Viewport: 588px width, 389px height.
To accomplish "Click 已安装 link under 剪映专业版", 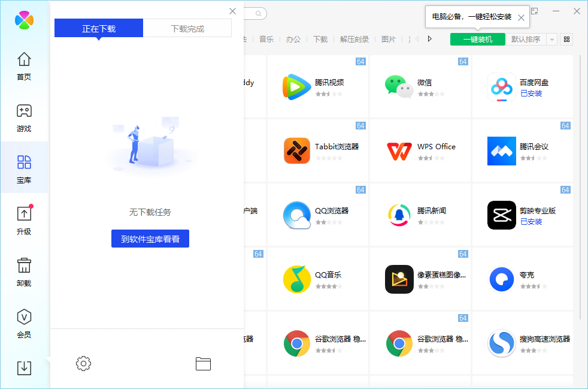I will 531,222.
